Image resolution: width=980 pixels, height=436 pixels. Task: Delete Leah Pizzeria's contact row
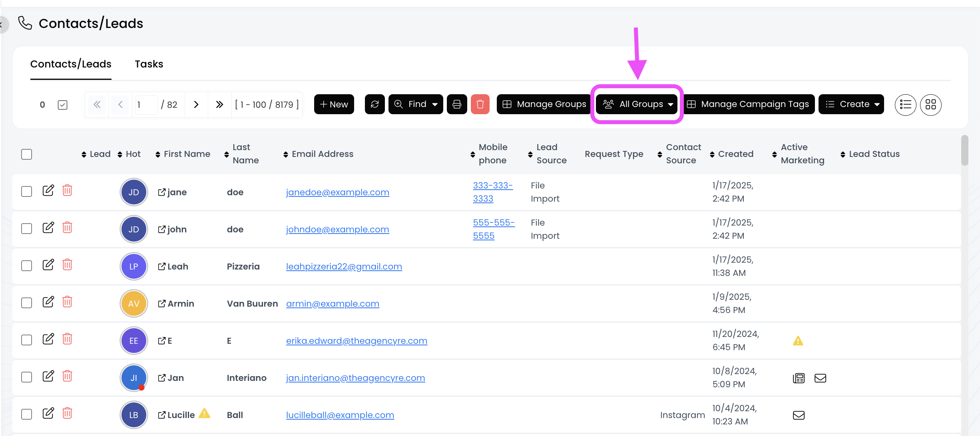(x=67, y=265)
